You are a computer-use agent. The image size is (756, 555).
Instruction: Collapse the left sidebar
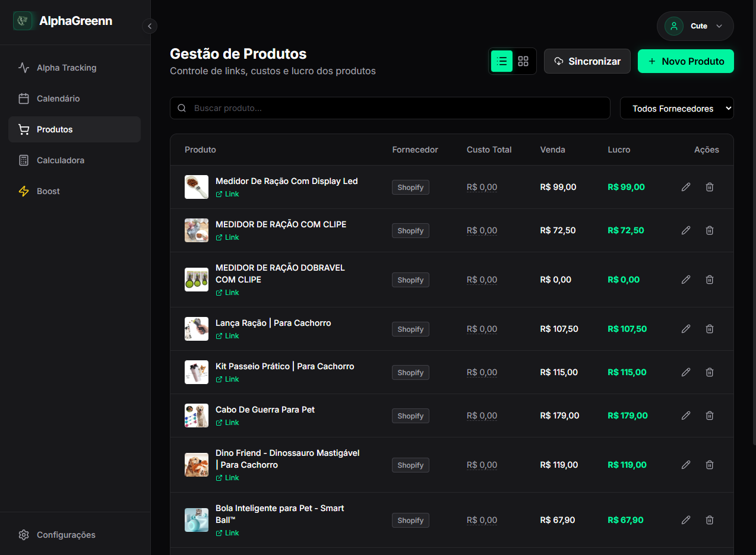pyautogui.click(x=150, y=26)
